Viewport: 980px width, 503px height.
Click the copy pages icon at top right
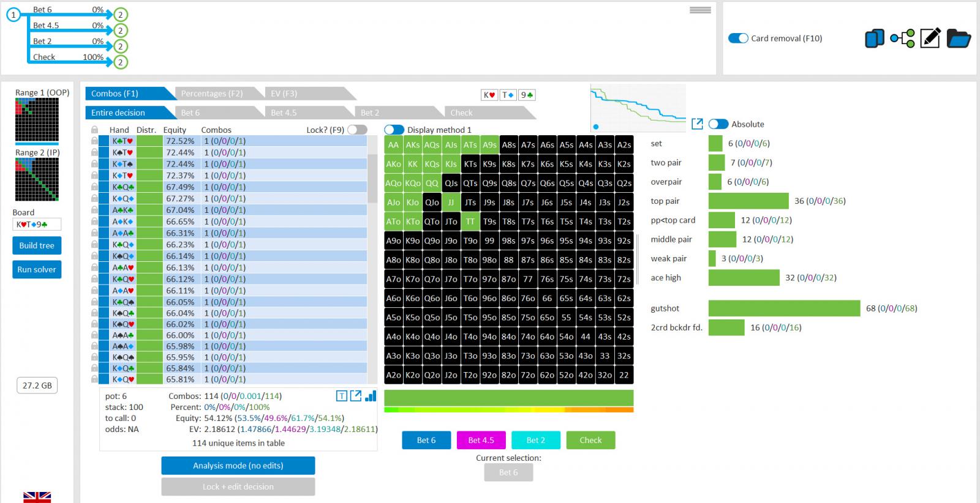point(874,39)
